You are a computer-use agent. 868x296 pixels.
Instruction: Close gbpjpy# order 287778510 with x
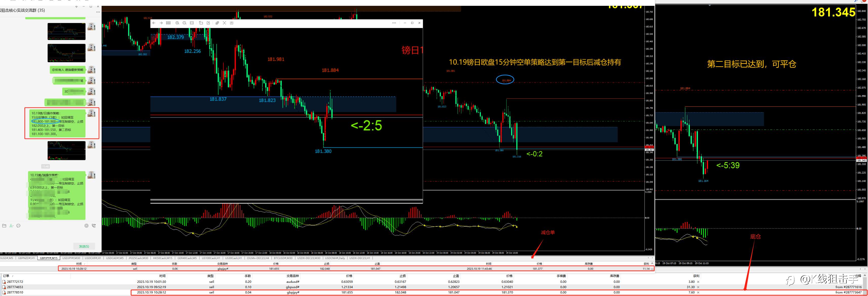tap(698, 293)
